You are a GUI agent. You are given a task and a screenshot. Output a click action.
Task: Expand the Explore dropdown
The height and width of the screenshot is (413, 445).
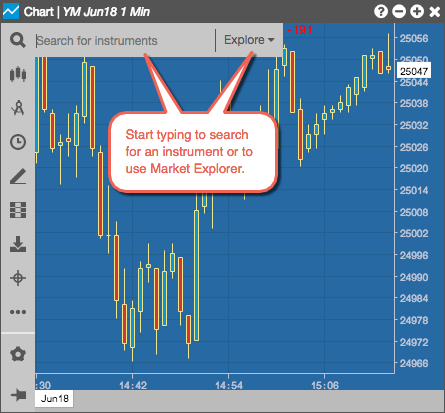point(249,40)
